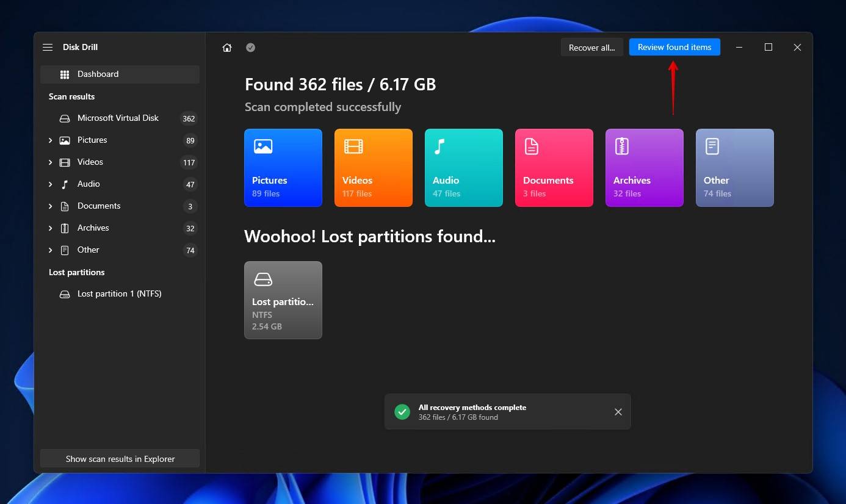The height and width of the screenshot is (504, 846).
Task: Open the Other files category tile
Action: point(734,168)
